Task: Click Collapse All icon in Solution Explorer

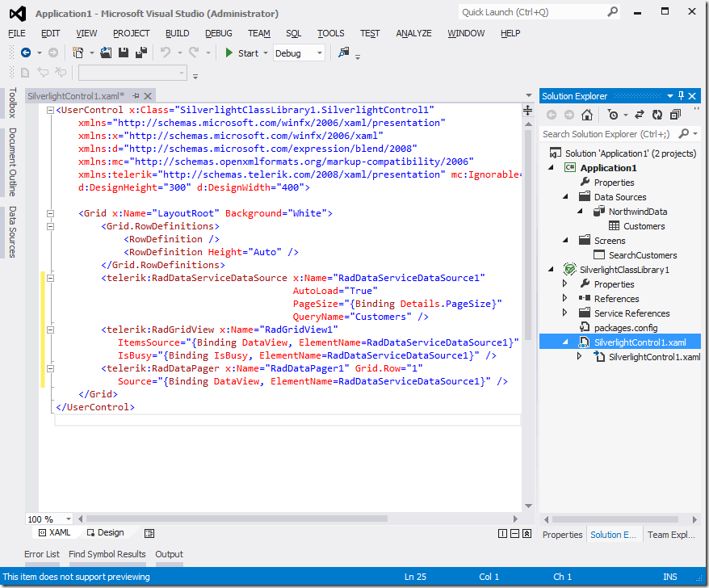Action: [x=675, y=115]
